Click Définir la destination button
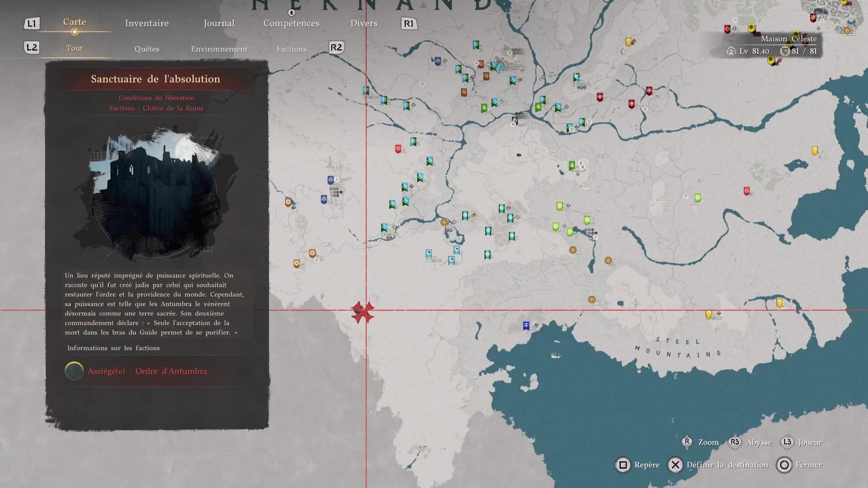This screenshot has height=488, width=868. pyautogui.click(x=675, y=465)
